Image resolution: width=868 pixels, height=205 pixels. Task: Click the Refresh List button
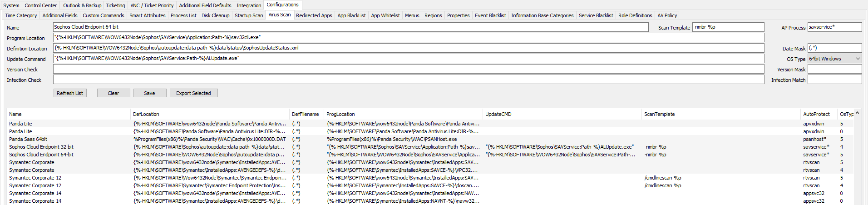click(70, 93)
